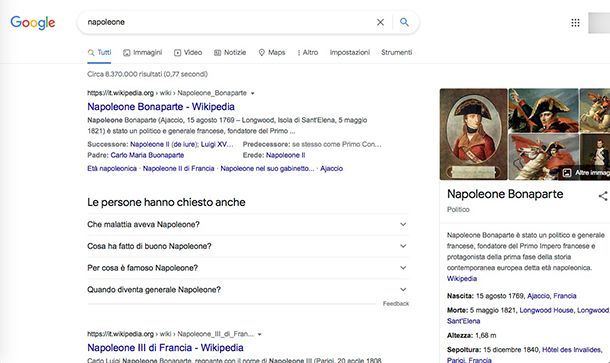Screen dimensions: 610x363
Task: Switch to the Video tab
Action: click(x=188, y=53)
